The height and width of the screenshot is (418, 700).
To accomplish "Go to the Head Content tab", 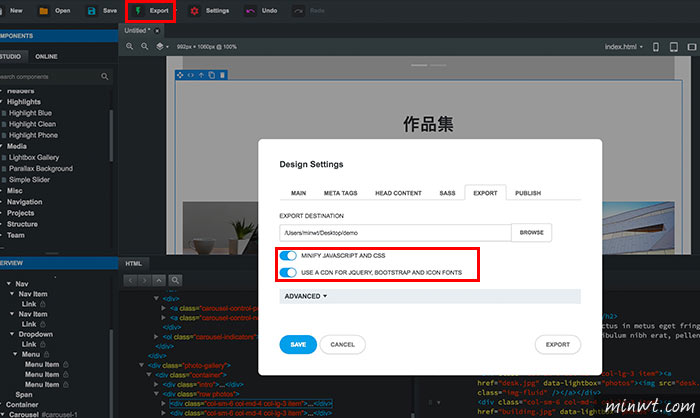I will point(398,193).
